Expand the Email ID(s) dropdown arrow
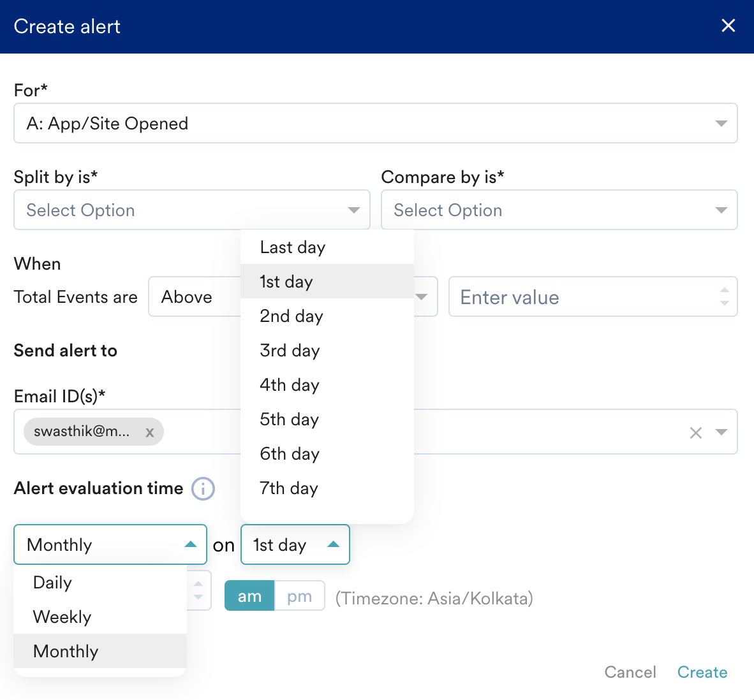Viewport: 754px width, 700px height. pyautogui.click(x=721, y=432)
